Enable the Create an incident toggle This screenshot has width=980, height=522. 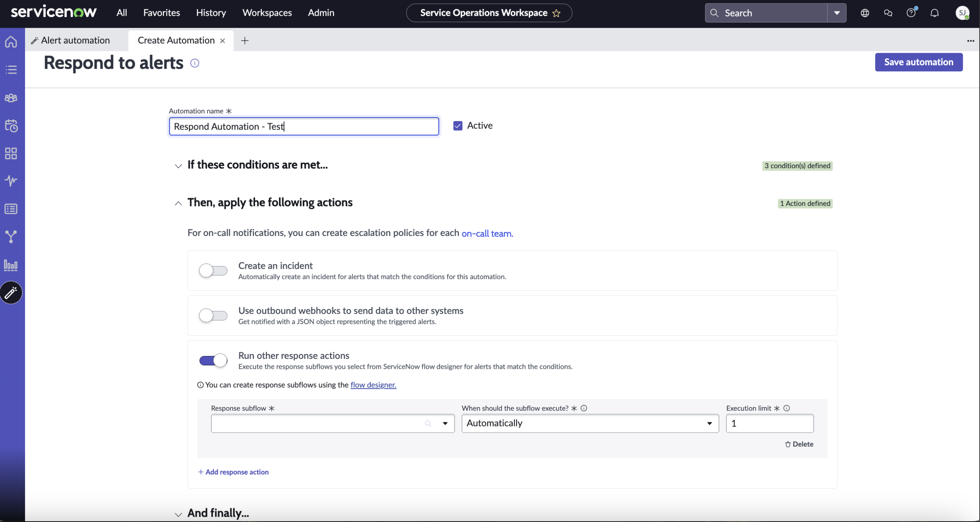pos(213,271)
